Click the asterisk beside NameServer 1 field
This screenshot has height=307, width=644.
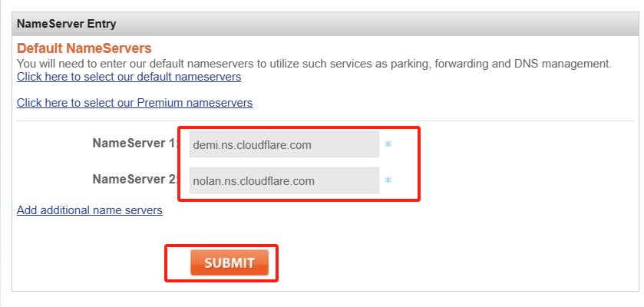(x=388, y=144)
